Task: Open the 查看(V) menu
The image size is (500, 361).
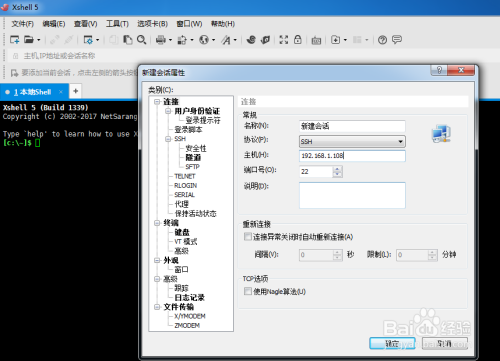Action: [86, 24]
